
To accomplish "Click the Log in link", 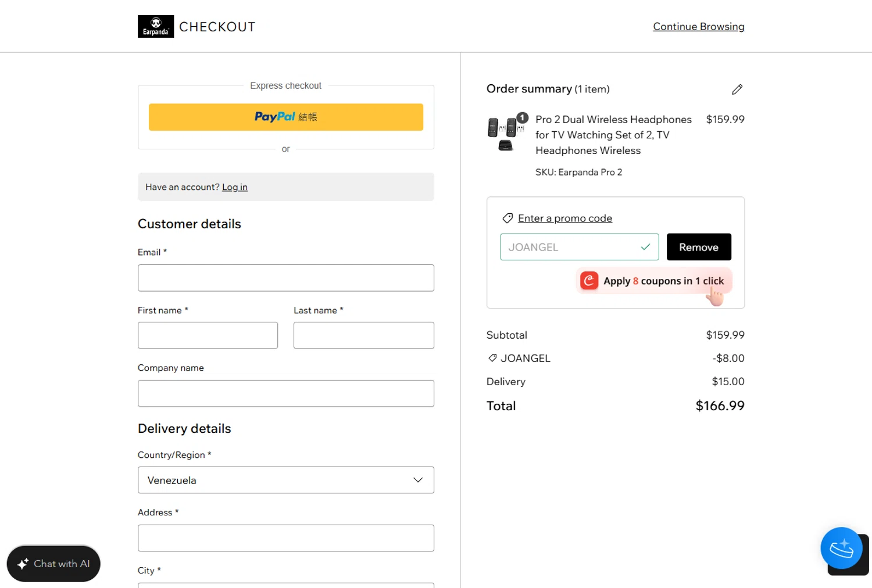I will click(235, 187).
